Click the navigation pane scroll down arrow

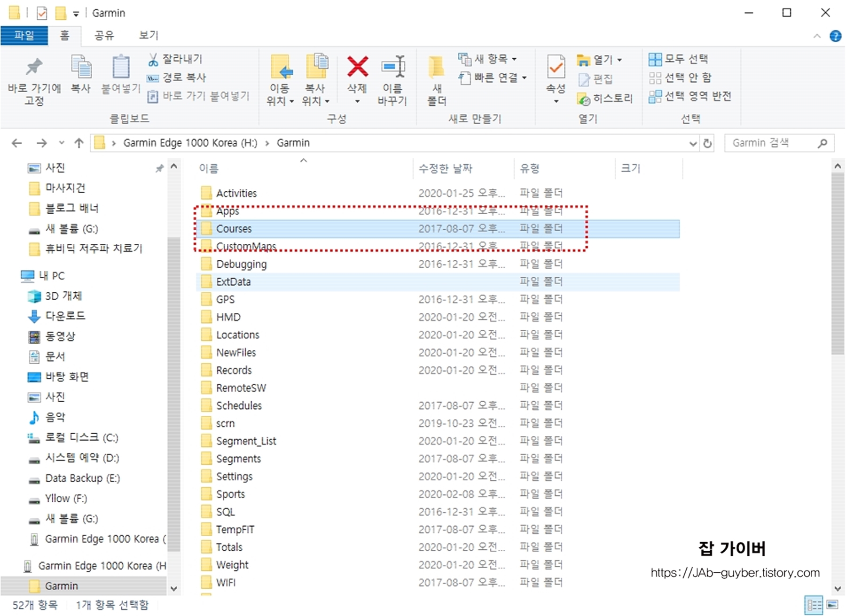coord(174,588)
